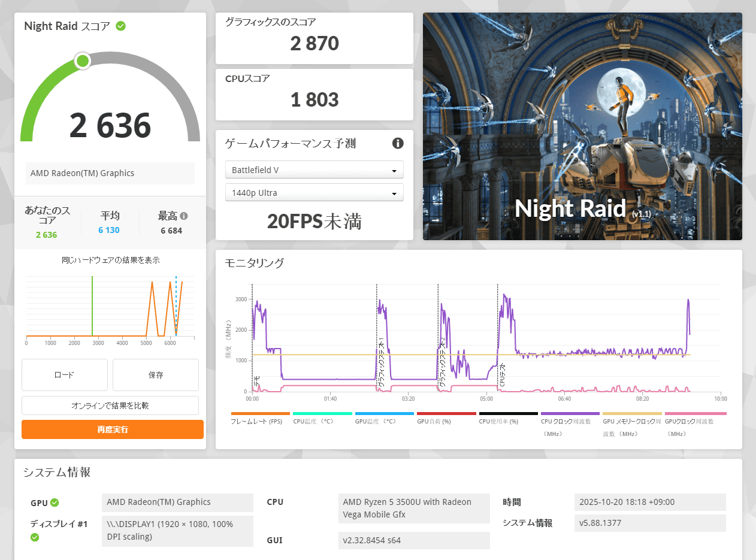Click the green line in score distribution chart

click(92, 305)
